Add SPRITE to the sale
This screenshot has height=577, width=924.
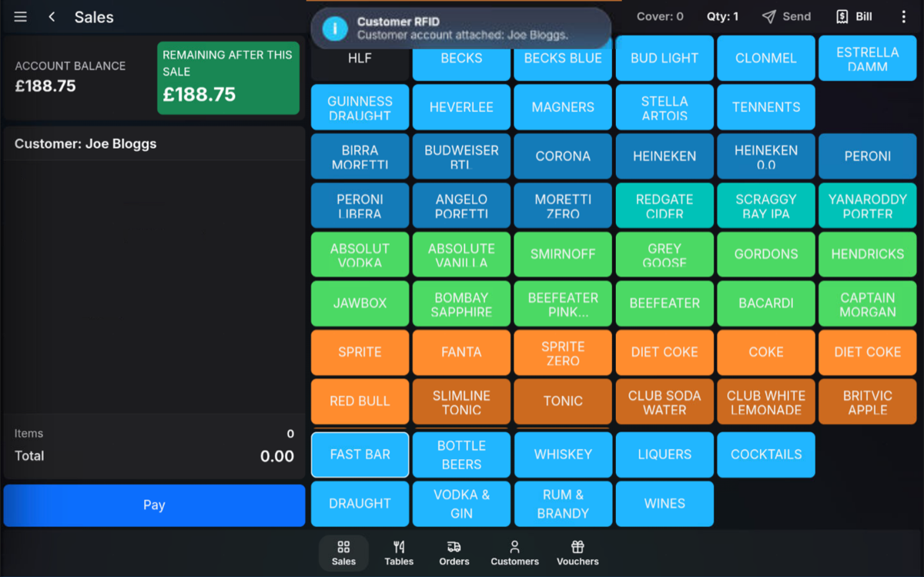[x=360, y=353]
